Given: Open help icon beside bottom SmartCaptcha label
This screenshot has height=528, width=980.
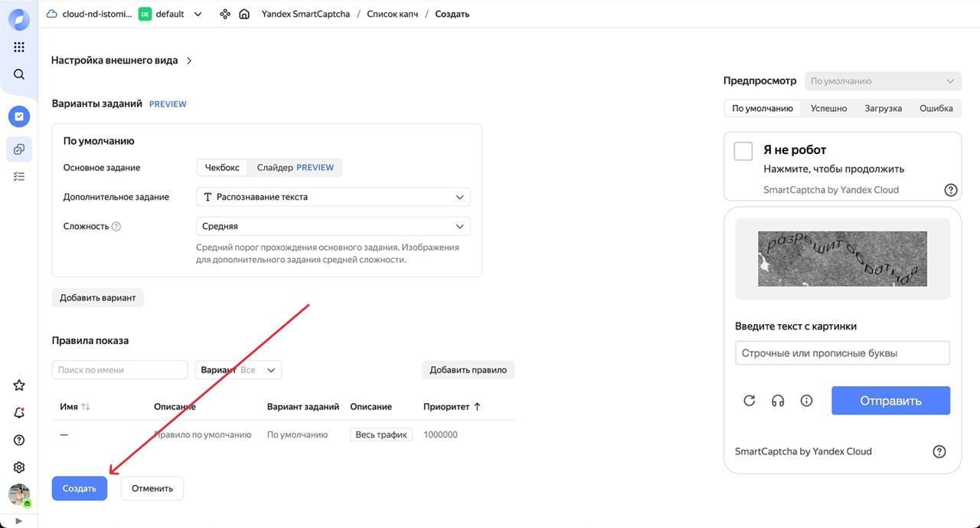Looking at the screenshot, I should click(x=939, y=451).
